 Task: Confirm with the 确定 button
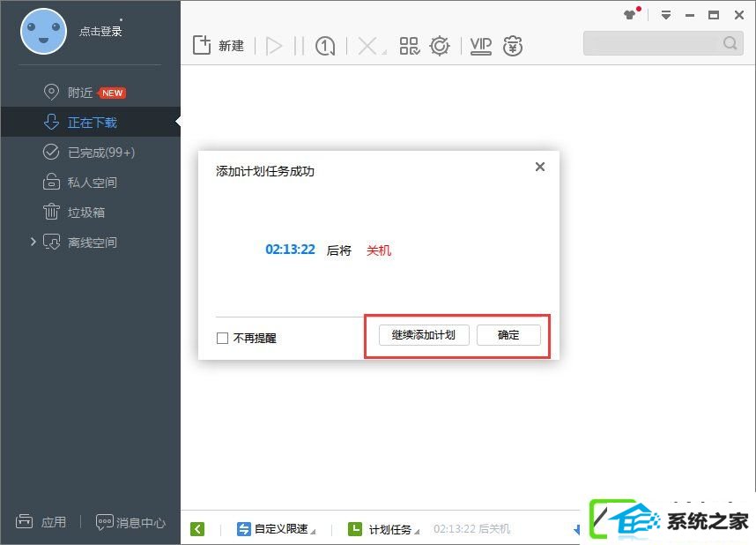point(508,335)
